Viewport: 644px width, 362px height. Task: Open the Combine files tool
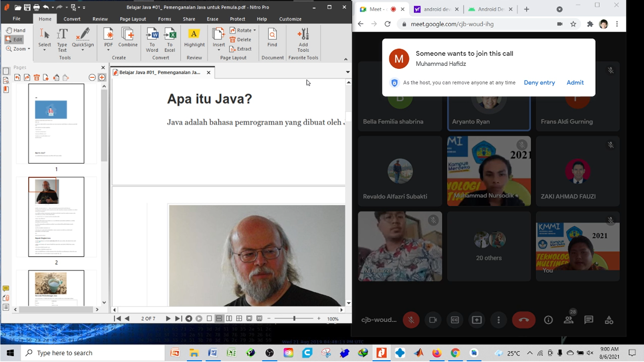(x=128, y=38)
